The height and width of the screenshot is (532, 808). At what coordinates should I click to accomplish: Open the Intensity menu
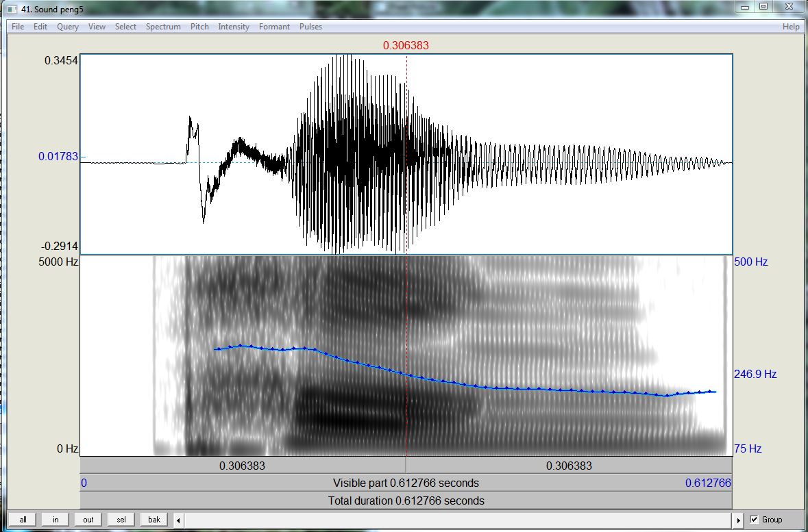234,27
